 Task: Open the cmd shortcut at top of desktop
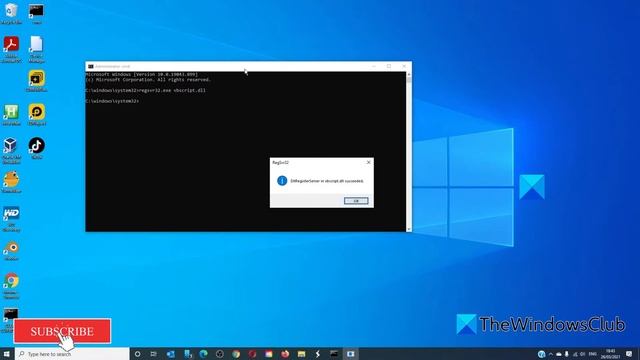tap(36, 13)
